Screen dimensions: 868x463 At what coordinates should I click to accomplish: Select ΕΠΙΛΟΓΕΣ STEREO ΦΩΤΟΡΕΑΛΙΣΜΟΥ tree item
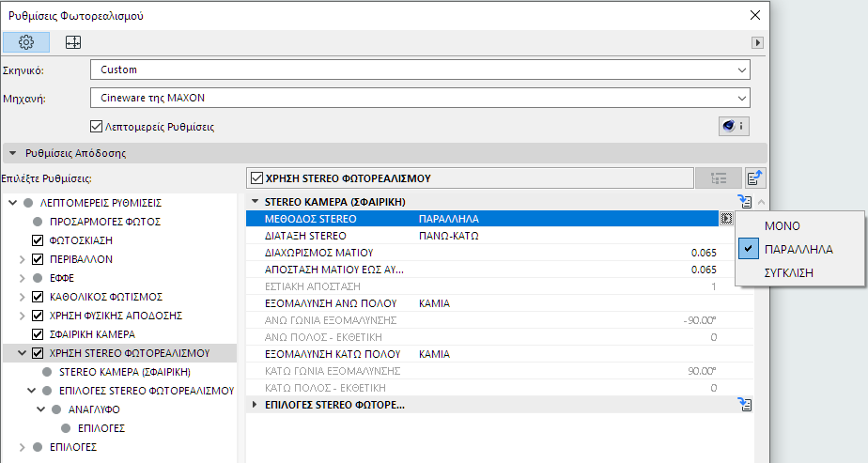click(x=147, y=391)
